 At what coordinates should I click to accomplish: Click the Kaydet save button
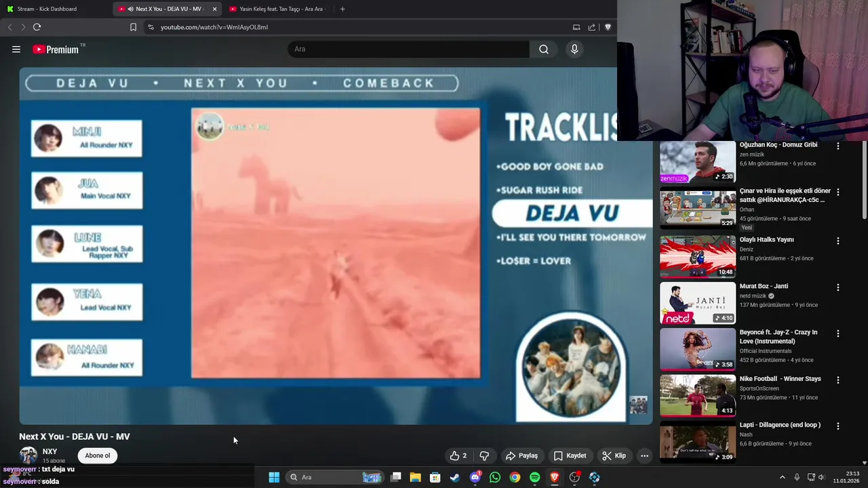[x=570, y=455]
